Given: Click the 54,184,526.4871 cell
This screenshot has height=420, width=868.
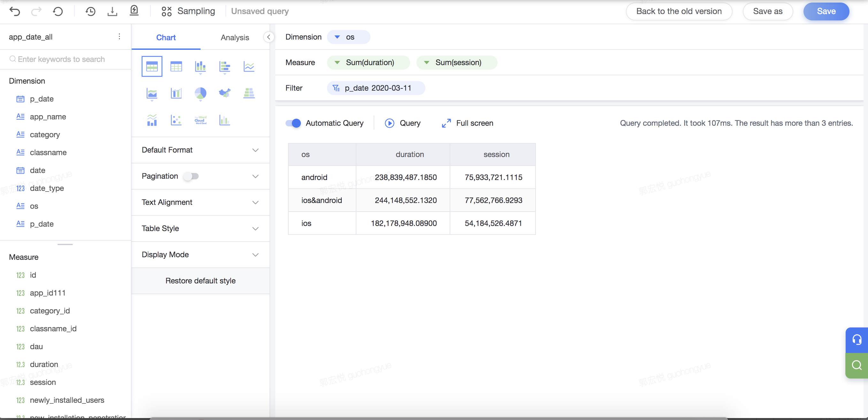Looking at the screenshot, I should pyautogui.click(x=493, y=223).
